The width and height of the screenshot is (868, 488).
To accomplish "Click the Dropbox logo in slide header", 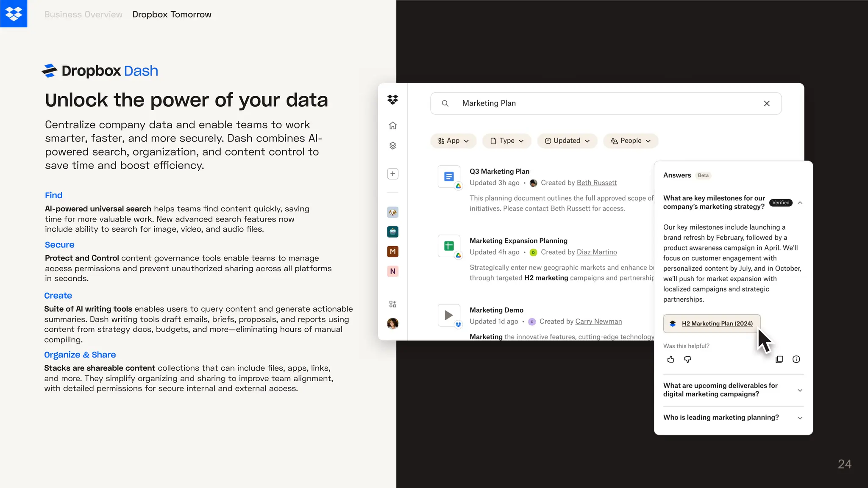I will tap(14, 14).
